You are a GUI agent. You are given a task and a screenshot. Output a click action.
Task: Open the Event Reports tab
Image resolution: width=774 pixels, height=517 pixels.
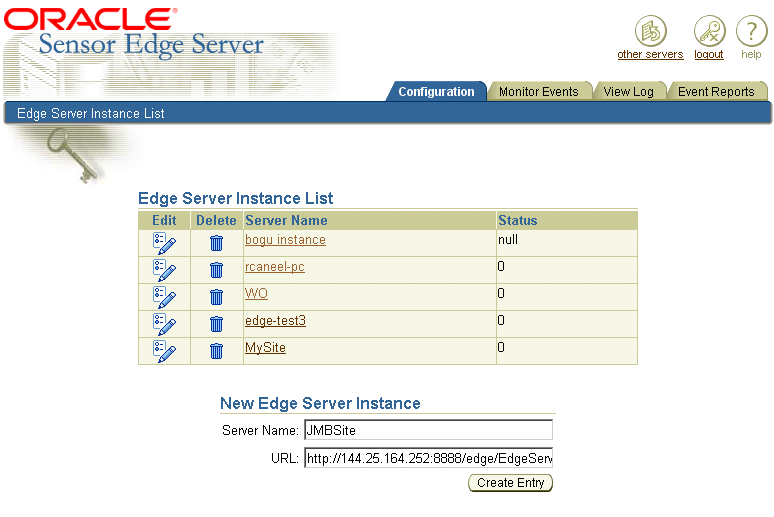[x=716, y=92]
